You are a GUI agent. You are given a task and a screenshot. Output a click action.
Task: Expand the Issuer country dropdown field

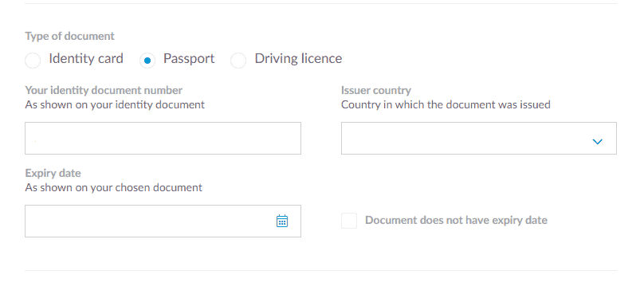[x=479, y=139]
